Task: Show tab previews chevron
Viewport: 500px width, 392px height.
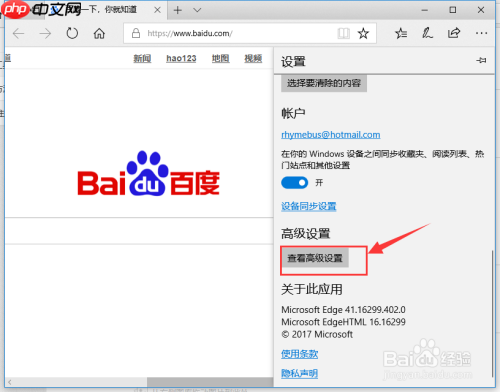Action: (197, 10)
